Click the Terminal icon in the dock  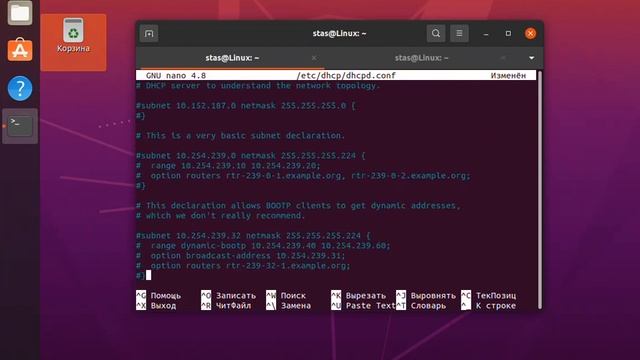click(20, 126)
